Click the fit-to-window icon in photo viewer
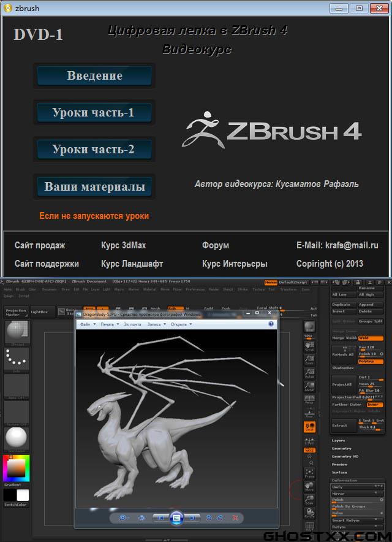The height and width of the screenshot is (542, 392). coord(141,518)
